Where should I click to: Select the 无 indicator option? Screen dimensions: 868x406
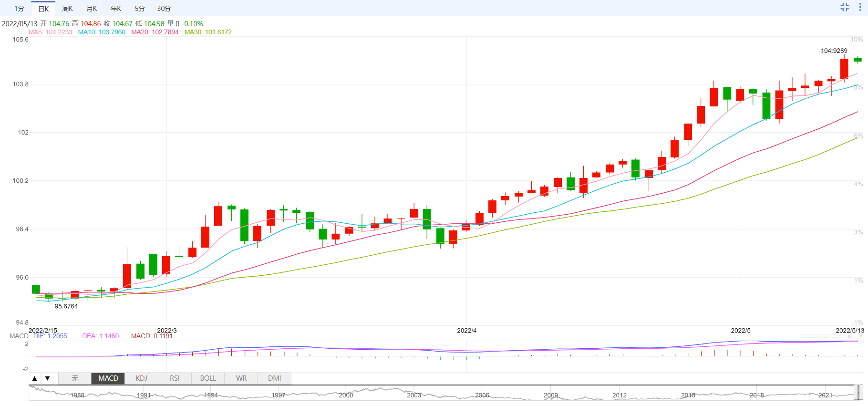pyautogui.click(x=75, y=378)
